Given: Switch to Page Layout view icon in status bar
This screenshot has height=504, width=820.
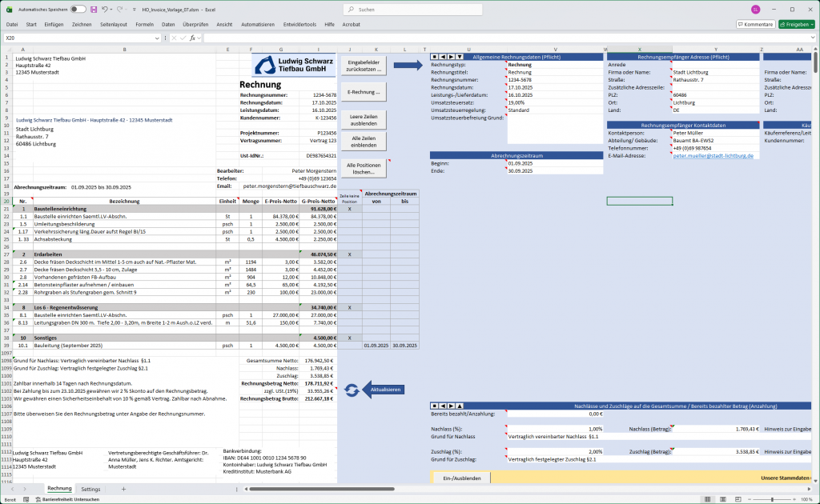Looking at the screenshot, I should tap(723, 499).
